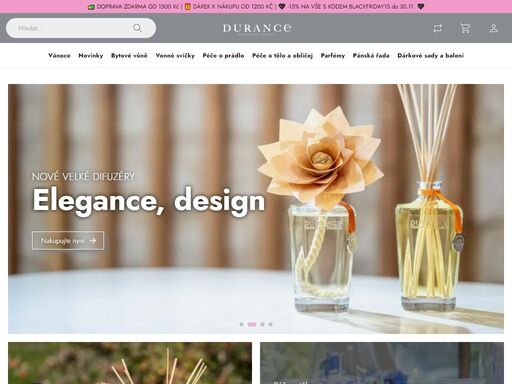Open the left promo tile with reed diffuser

[130, 363]
